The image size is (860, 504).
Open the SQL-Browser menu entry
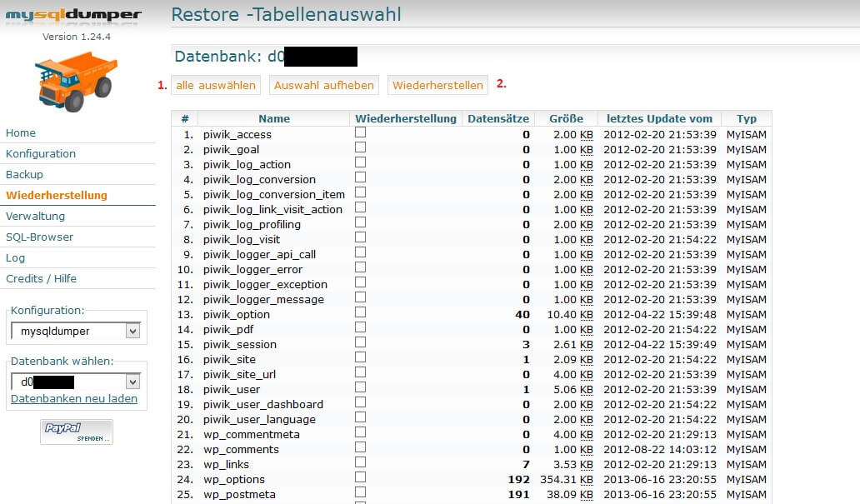pyautogui.click(x=39, y=237)
